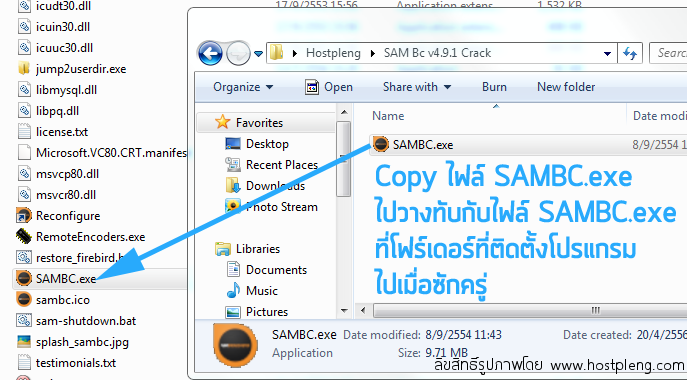Click the Open toolbar button
The image size is (687, 380).
(329, 87)
